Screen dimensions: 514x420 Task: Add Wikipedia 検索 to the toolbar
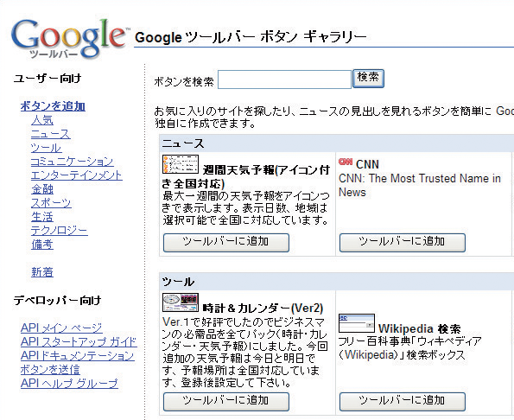coord(403,402)
